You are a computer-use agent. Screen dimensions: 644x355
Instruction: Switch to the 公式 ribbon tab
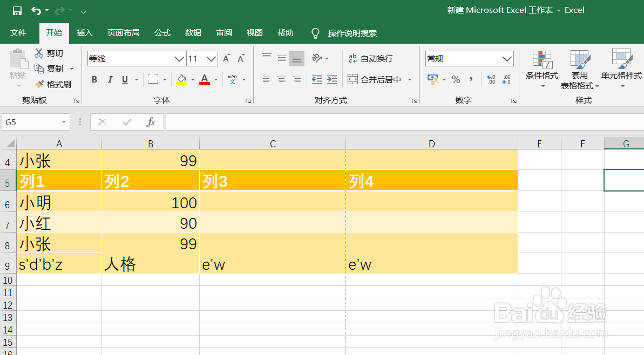click(x=162, y=33)
